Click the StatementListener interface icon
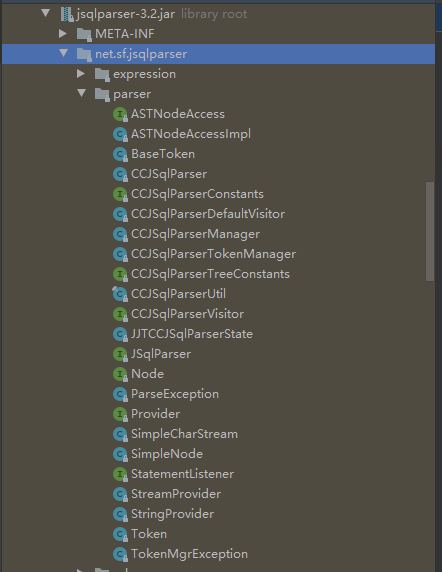442x572 pixels. click(x=120, y=474)
